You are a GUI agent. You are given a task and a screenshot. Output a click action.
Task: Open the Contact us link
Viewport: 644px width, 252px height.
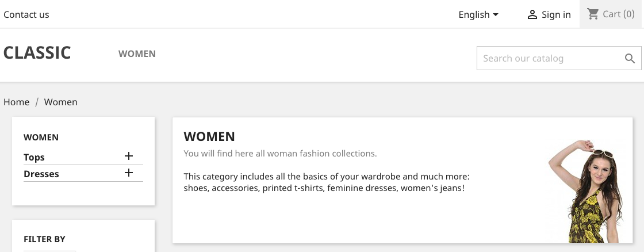pos(26,14)
